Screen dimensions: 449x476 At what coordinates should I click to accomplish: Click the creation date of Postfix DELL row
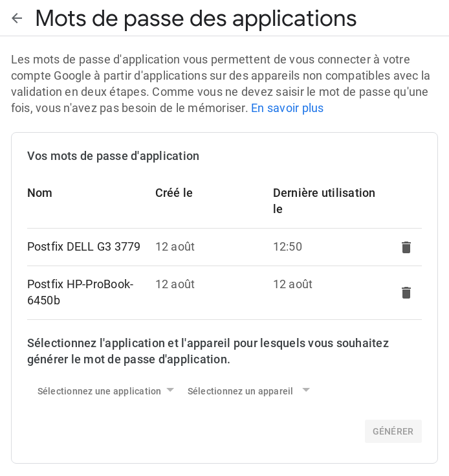[x=175, y=247]
